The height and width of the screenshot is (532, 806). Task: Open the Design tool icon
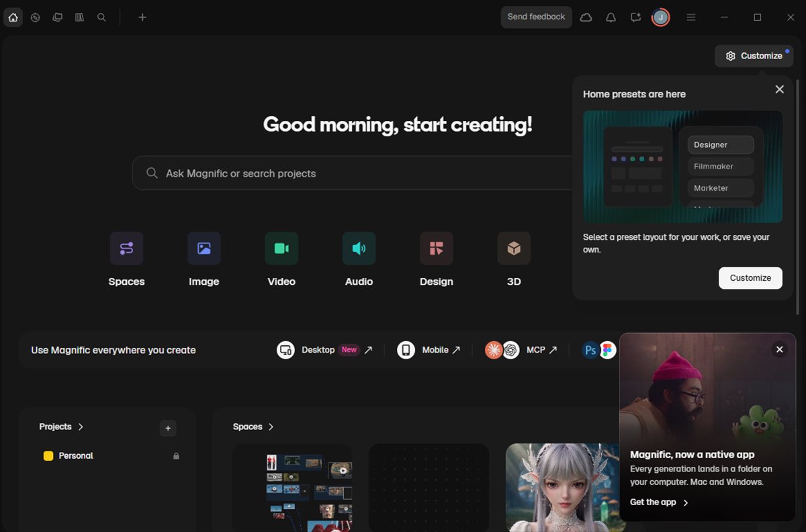[437, 249]
